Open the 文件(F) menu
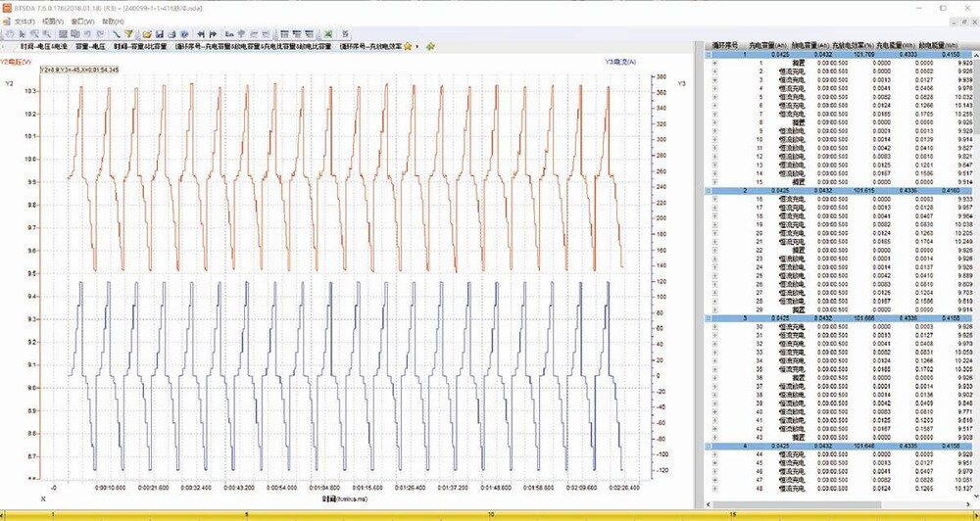The image size is (980, 521). (24, 21)
